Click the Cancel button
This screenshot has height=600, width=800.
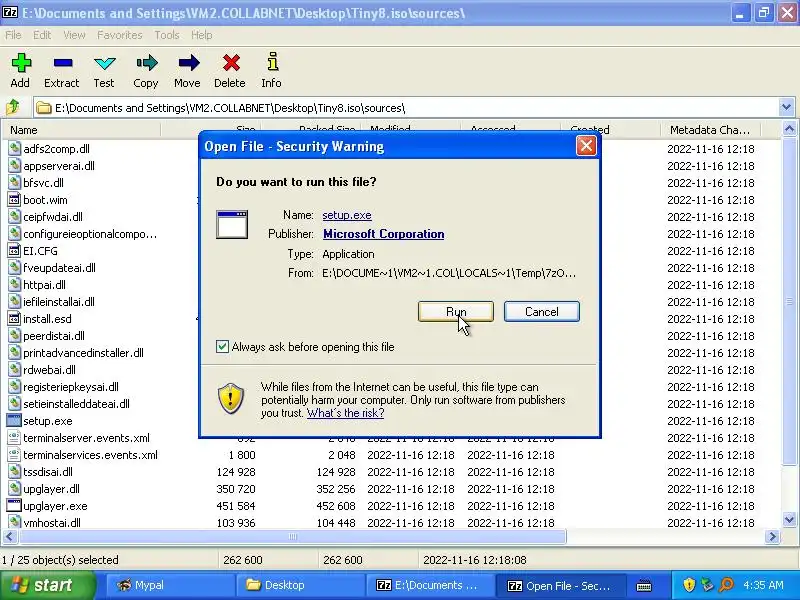[542, 311]
